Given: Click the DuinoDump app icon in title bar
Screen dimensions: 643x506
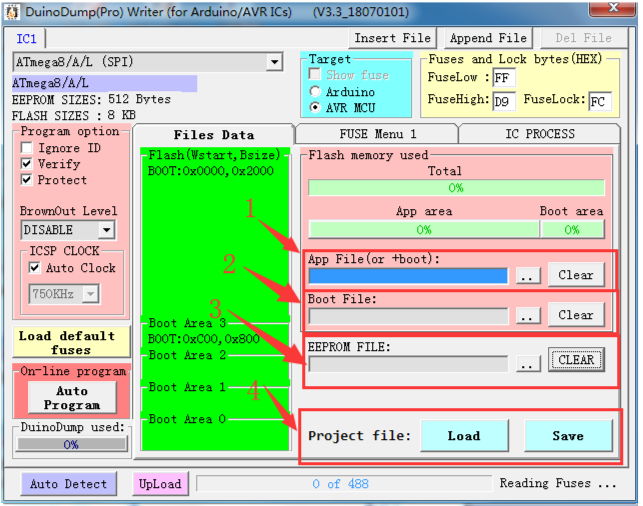Looking at the screenshot, I should [12, 12].
